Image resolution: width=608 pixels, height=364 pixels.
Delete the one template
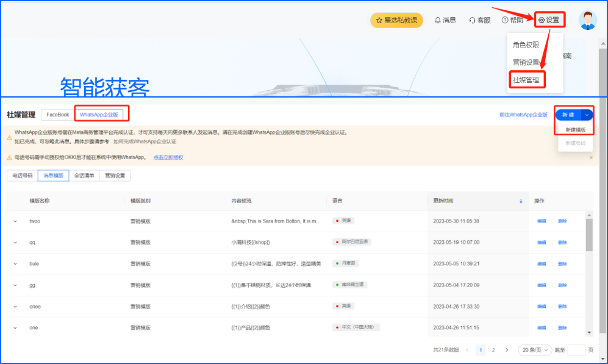[562, 328]
